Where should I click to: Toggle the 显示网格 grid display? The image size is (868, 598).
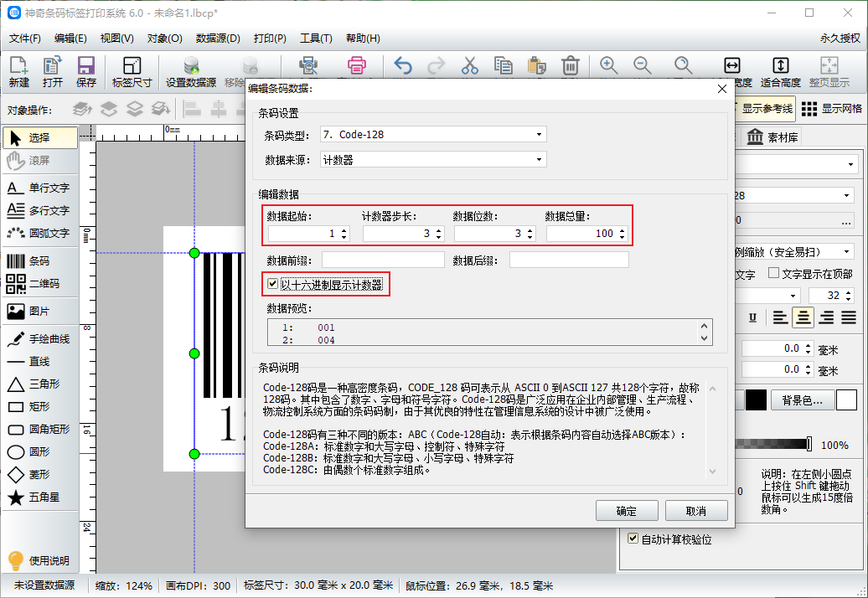[831, 109]
